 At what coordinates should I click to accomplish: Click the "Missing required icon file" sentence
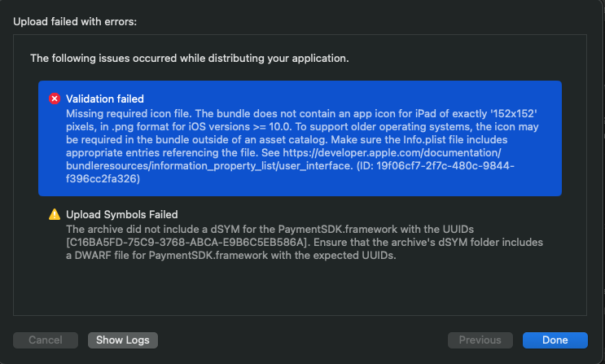click(129, 114)
